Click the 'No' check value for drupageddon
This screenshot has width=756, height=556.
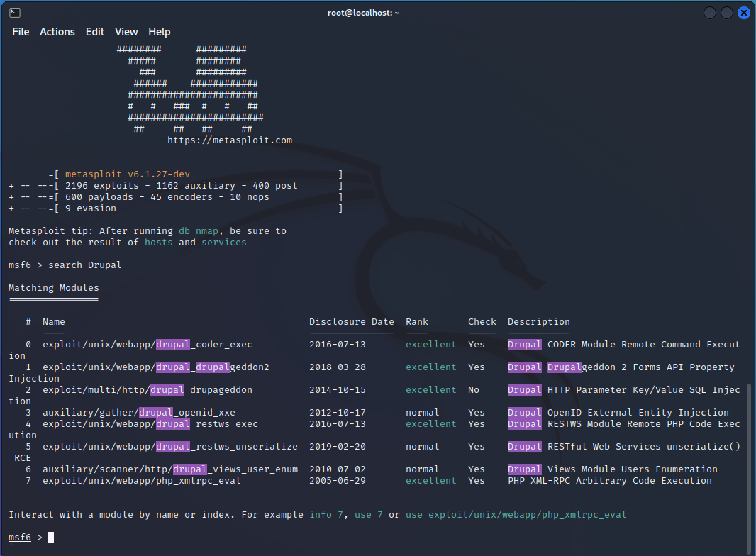point(474,389)
